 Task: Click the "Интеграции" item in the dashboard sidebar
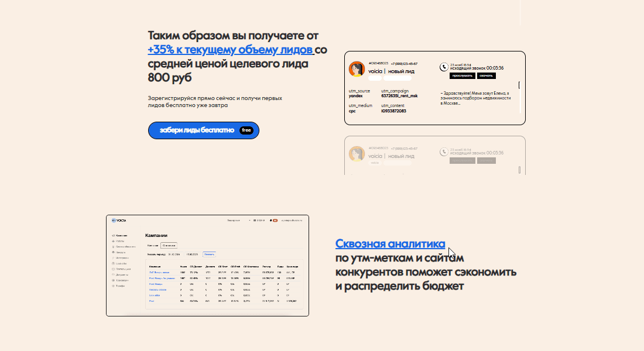point(122,258)
